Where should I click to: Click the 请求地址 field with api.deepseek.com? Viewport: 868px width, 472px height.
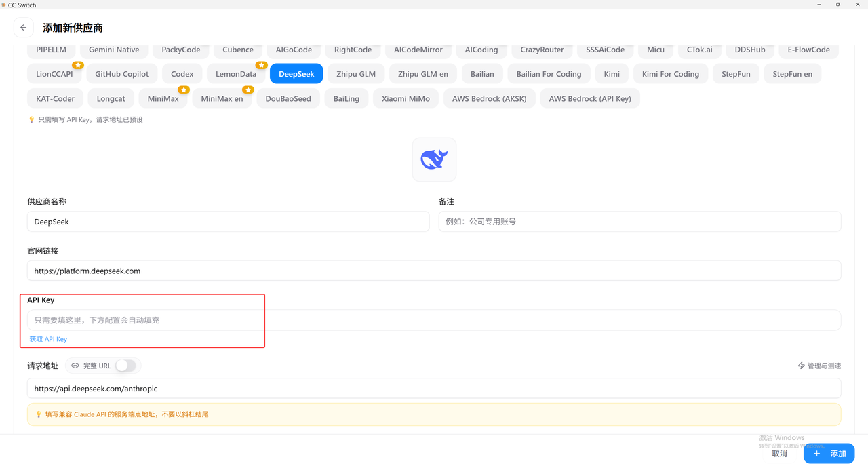click(434, 389)
